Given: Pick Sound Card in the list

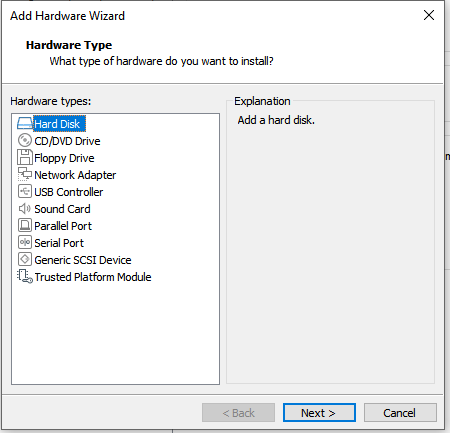Looking at the screenshot, I should 62,209.
